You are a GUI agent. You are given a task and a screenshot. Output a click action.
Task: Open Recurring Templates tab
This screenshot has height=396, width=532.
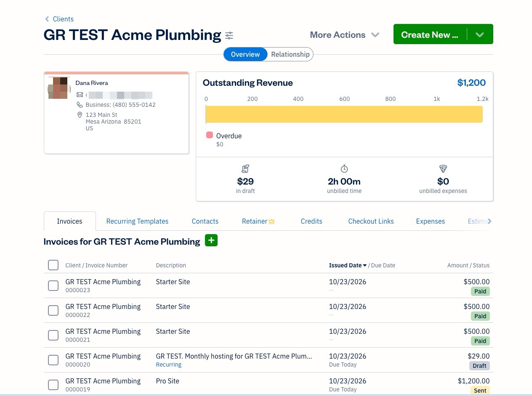(x=137, y=221)
